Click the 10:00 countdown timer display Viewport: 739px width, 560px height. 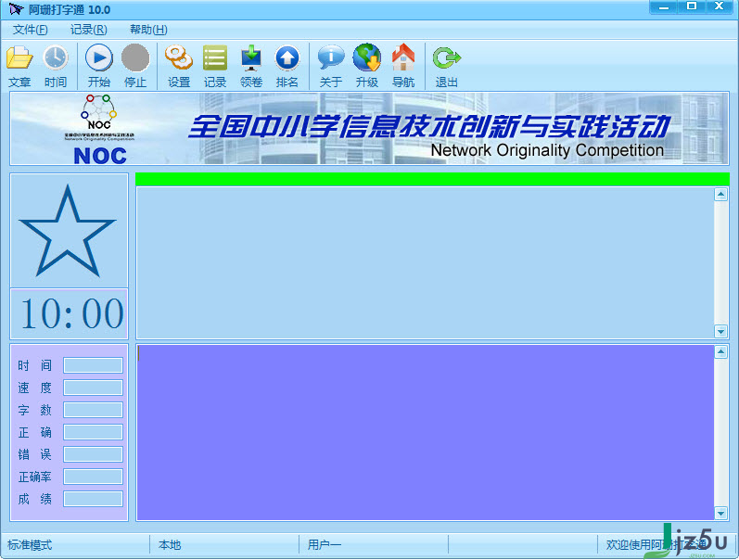coord(71,313)
